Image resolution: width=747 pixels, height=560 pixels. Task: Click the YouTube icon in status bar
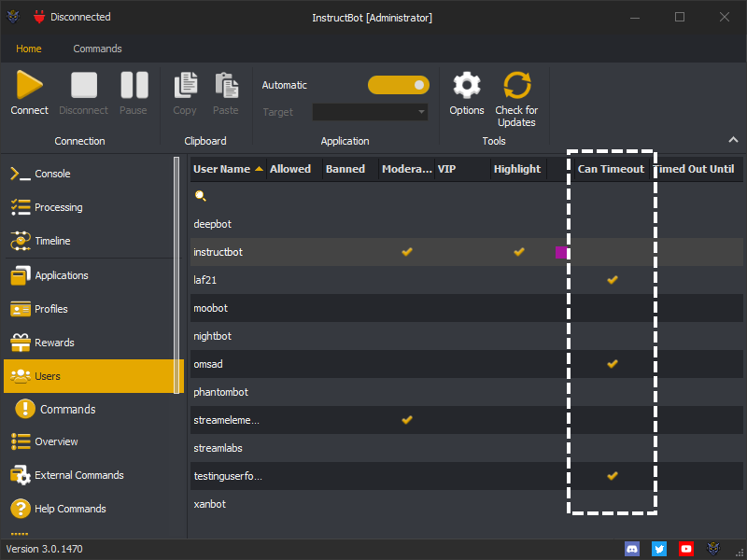pyautogui.click(x=686, y=549)
